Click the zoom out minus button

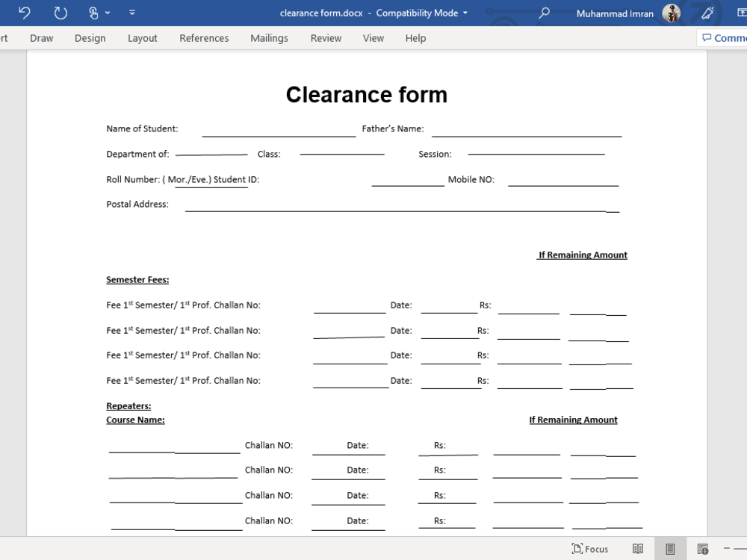pos(727,549)
